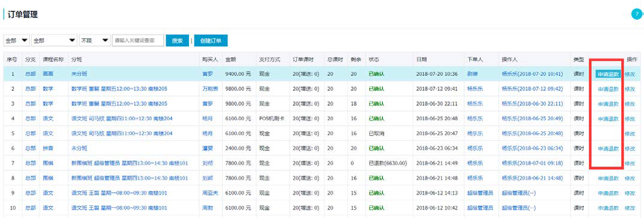644x218 pixels.
Task: Open operator link 杨乐乐(2018-07-01 09:18)
Action: (532, 163)
